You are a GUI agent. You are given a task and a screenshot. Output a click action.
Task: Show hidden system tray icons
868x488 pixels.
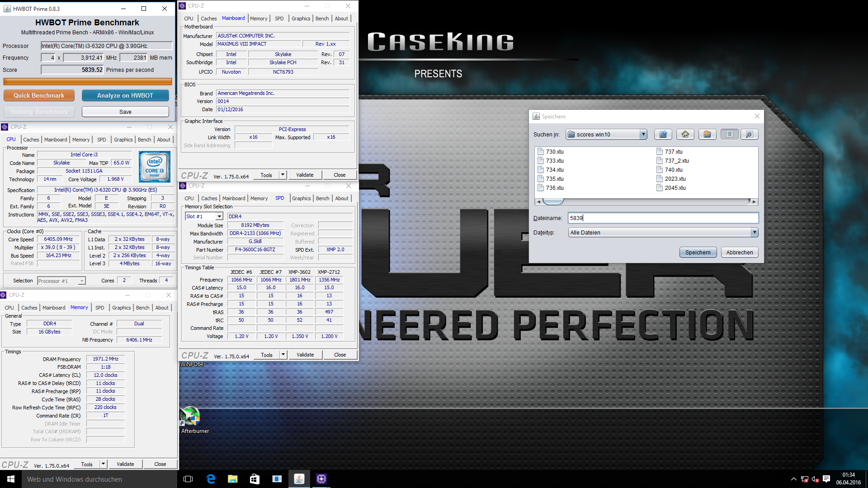794,479
